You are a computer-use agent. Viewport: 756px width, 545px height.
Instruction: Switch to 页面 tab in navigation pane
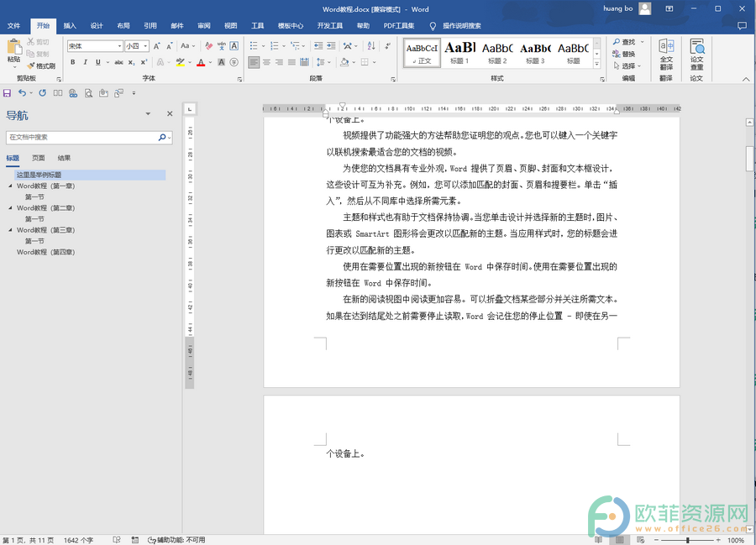(x=38, y=158)
